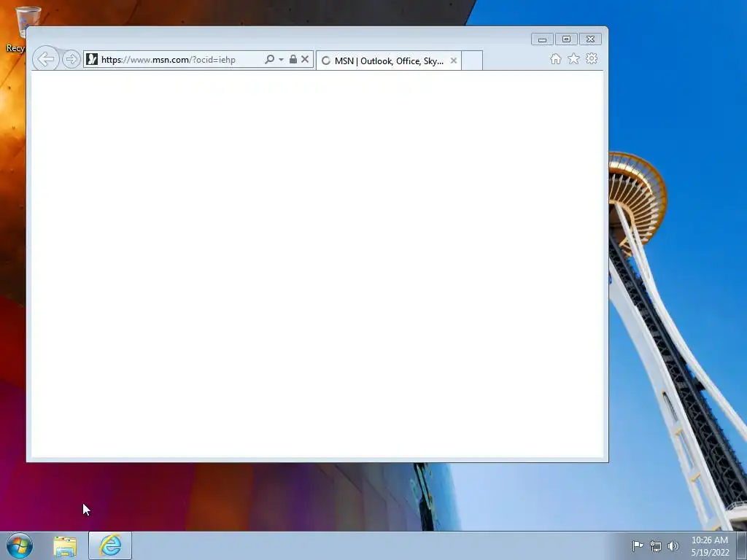The image size is (747, 560).
Task: Open network status tray icon
Action: click(656, 545)
